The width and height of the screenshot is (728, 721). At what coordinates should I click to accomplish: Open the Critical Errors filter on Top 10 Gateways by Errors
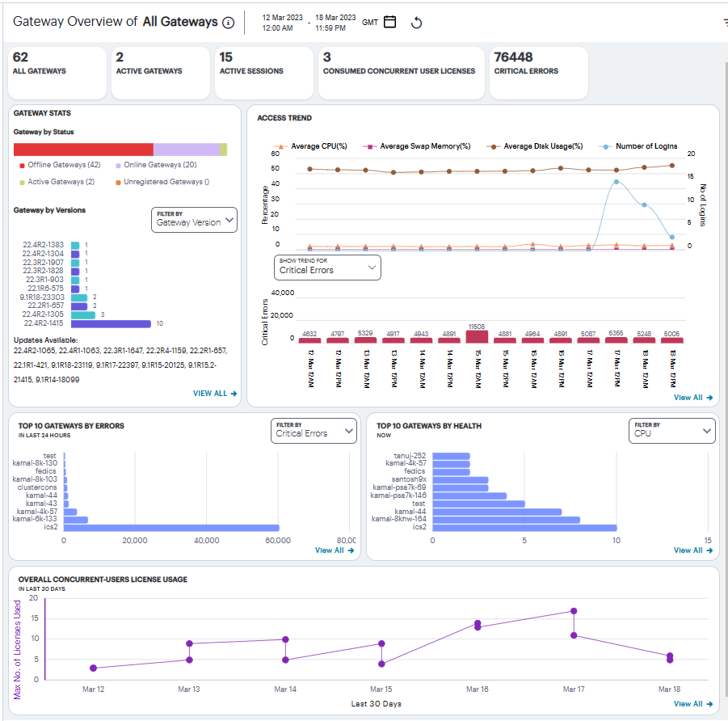[314, 431]
